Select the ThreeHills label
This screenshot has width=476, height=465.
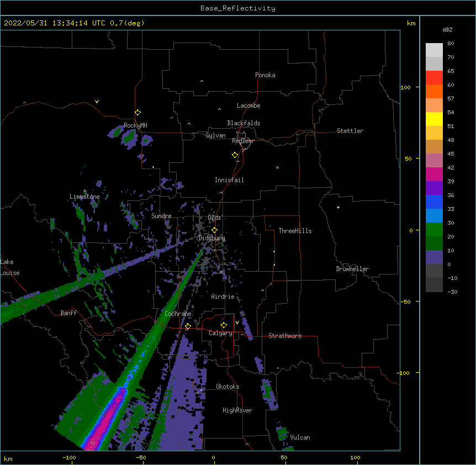tap(295, 231)
